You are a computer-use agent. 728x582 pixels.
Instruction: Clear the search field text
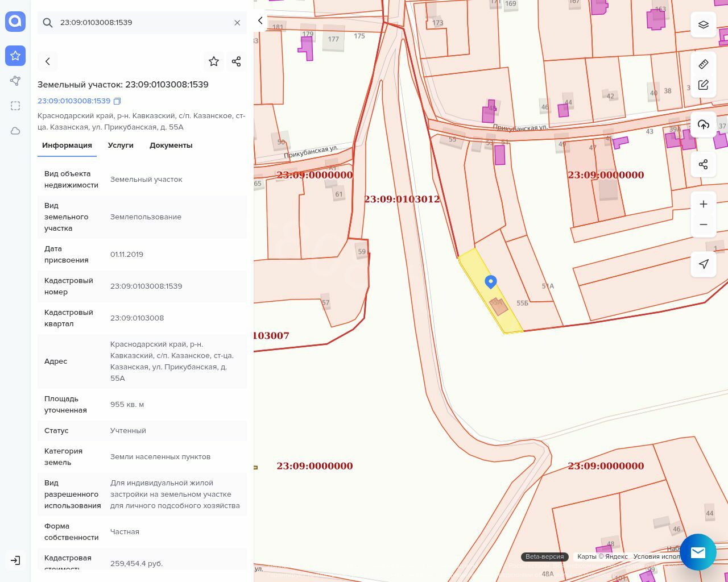pyautogui.click(x=237, y=23)
